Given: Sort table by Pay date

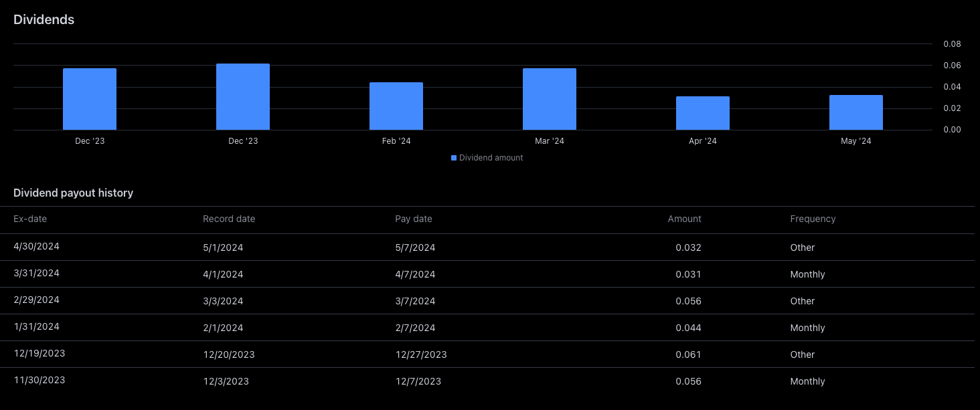Looking at the screenshot, I should click(413, 219).
